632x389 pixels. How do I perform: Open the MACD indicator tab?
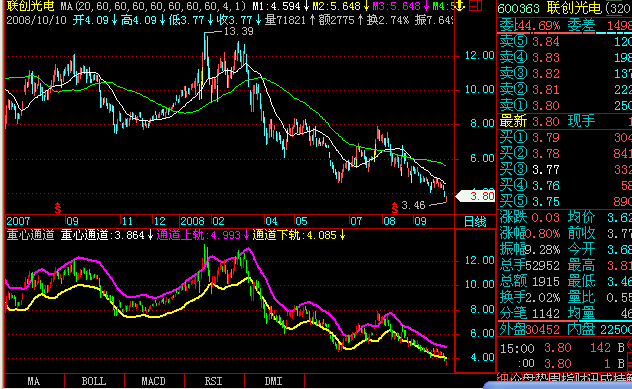pos(154,381)
